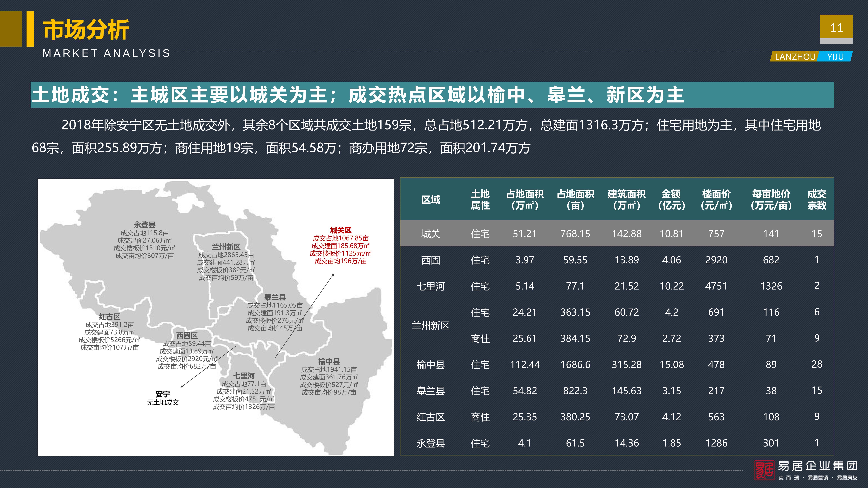This screenshot has width=868, height=488.
Task: Click value 301 in 永登县 row
Action: (771, 443)
